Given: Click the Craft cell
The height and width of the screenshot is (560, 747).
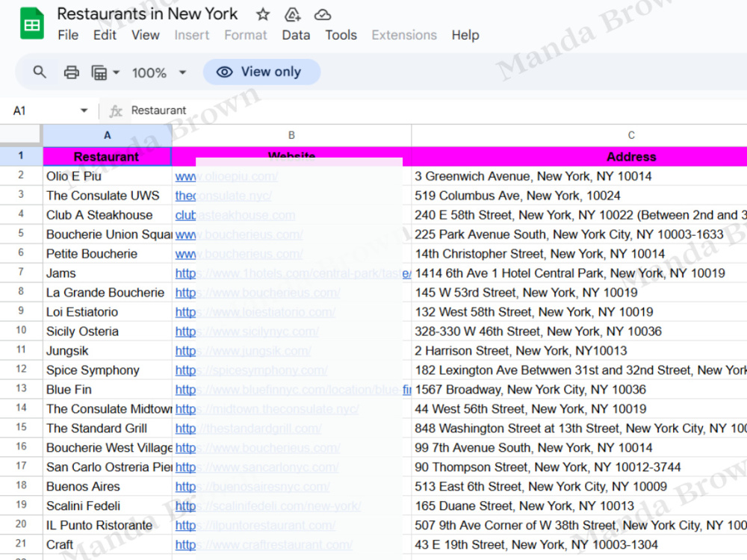Looking at the screenshot, I should pos(107,545).
